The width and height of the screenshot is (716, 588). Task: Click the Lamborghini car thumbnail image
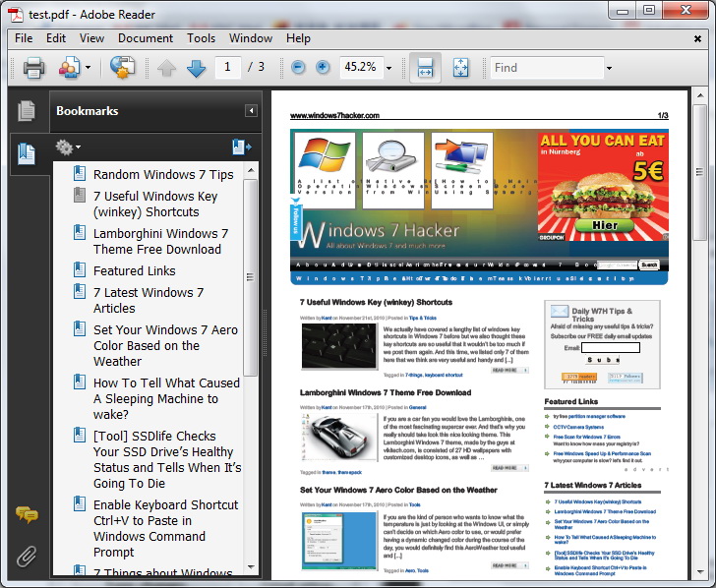(338, 438)
